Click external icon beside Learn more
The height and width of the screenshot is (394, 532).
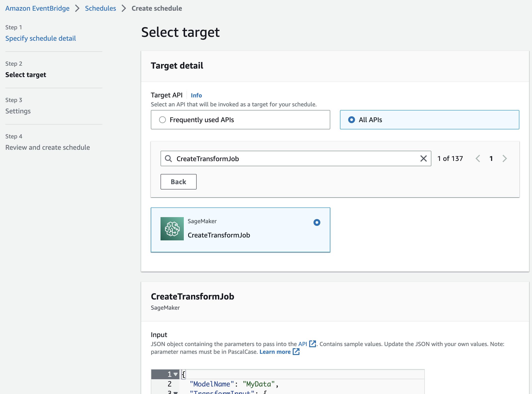pos(296,352)
